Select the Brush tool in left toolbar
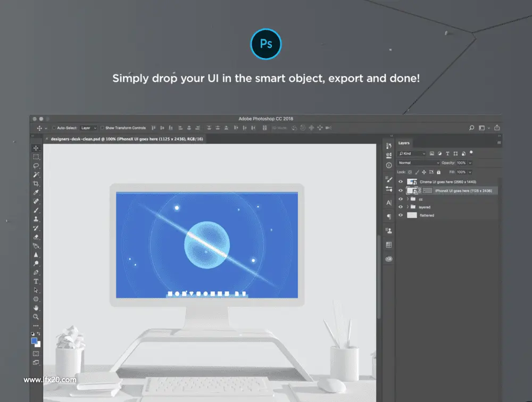This screenshot has width=532, height=402. point(36,211)
